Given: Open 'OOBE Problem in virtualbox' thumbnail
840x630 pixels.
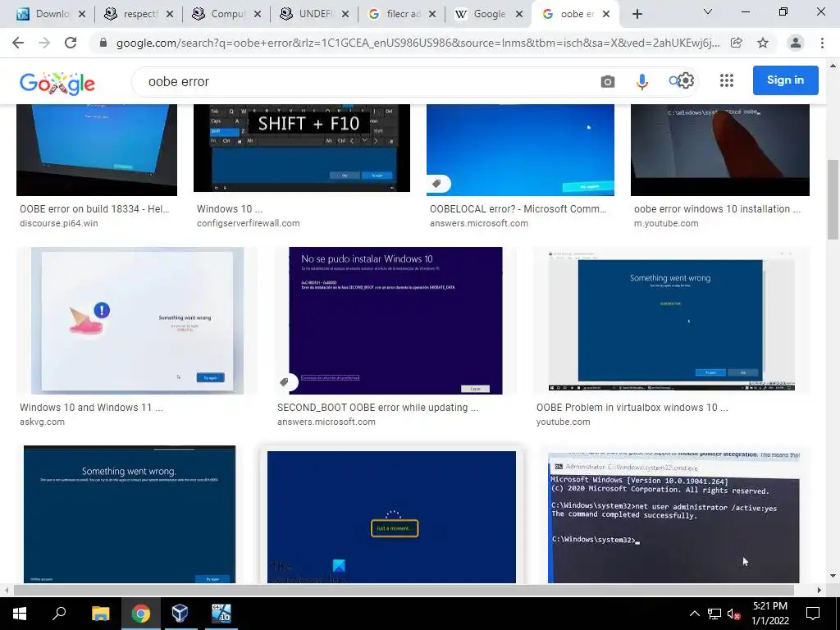Looking at the screenshot, I should (x=671, y=321).
